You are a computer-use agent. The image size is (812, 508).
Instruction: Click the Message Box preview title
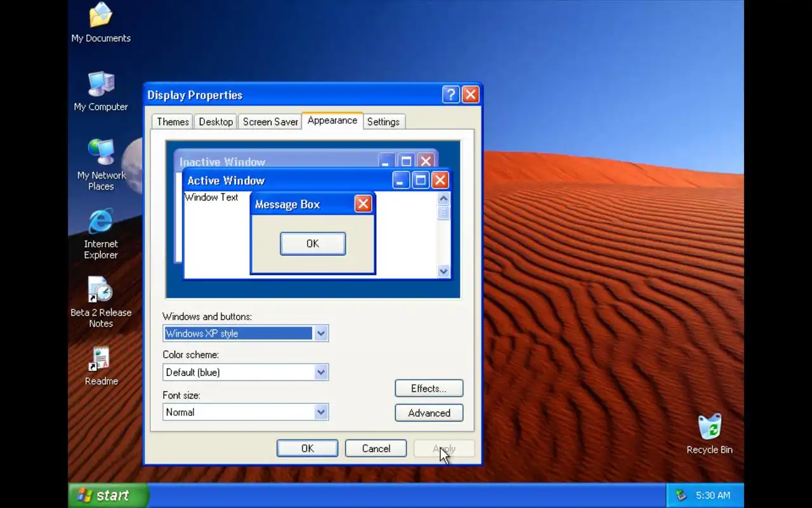tap(287, 204)
